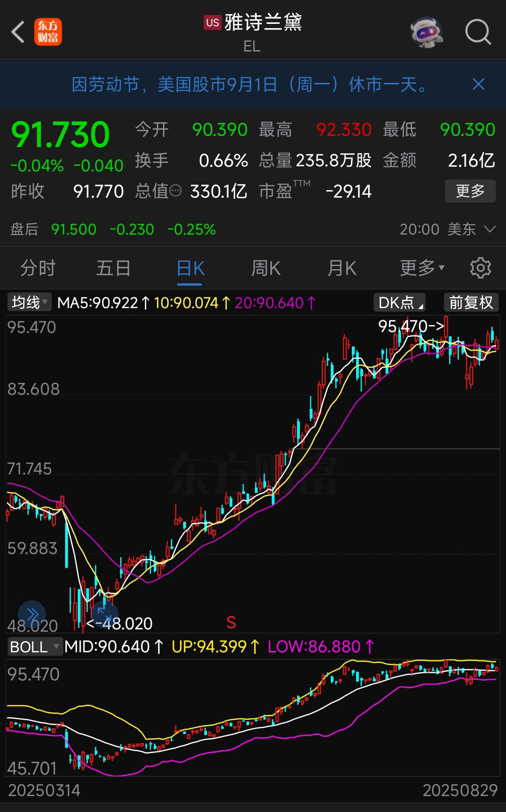The image size is (506, 812).
Task: Tap the diagonal arrows fullscreen chart icon
Action: pyautogui.click(x=104, y=614)
